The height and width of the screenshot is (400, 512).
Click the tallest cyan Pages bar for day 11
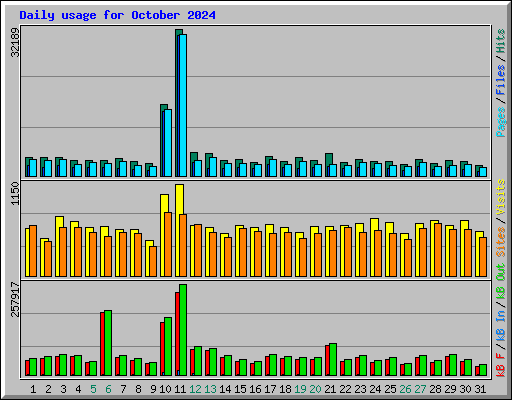(183, 105)
